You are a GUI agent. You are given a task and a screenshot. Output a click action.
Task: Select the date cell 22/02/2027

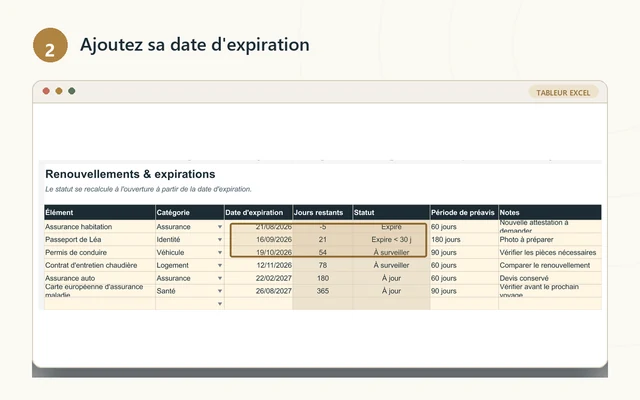258,278
